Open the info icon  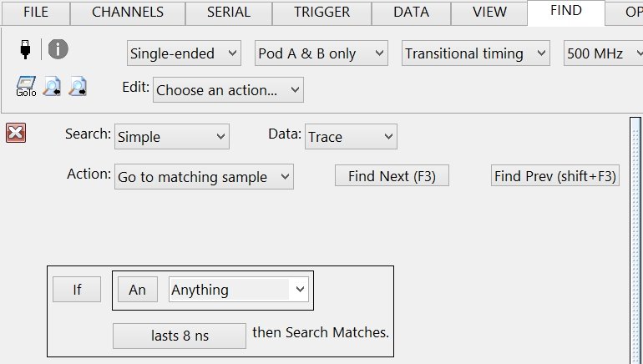(x=58, y=49)
